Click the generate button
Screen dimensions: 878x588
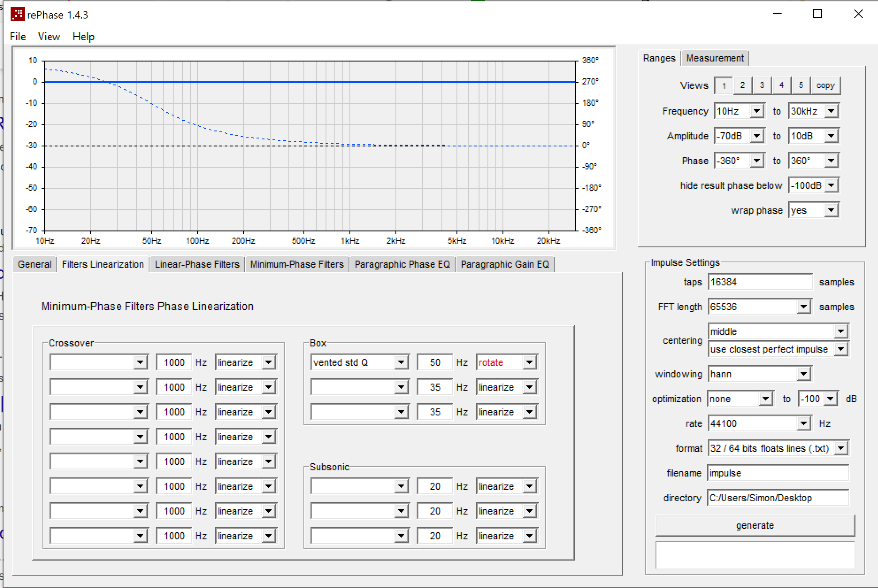click(755, 526)
